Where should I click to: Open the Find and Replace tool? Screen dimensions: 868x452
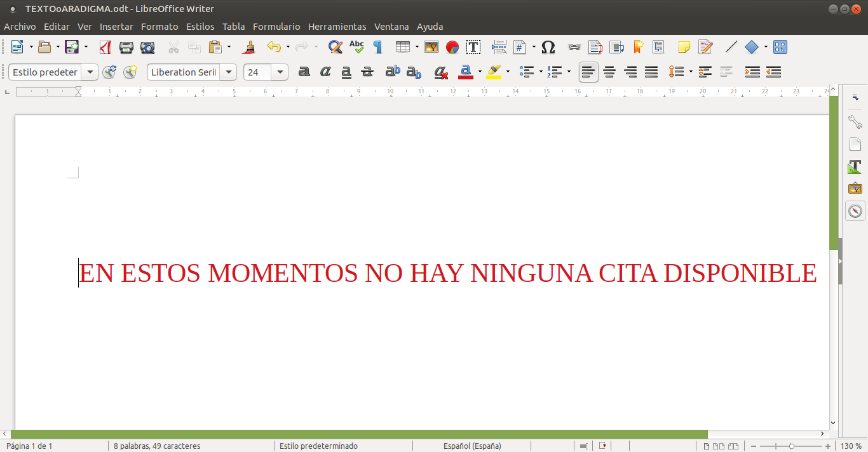click(335, 47)
